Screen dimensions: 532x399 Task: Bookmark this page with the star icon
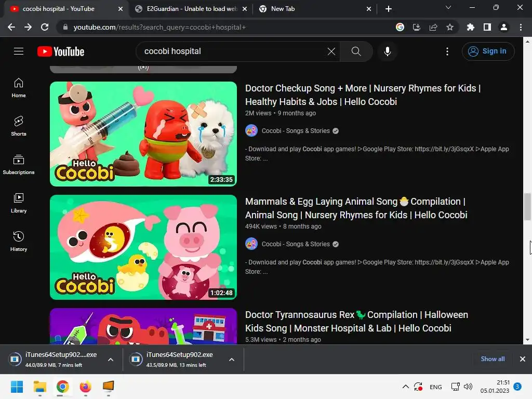450,27
